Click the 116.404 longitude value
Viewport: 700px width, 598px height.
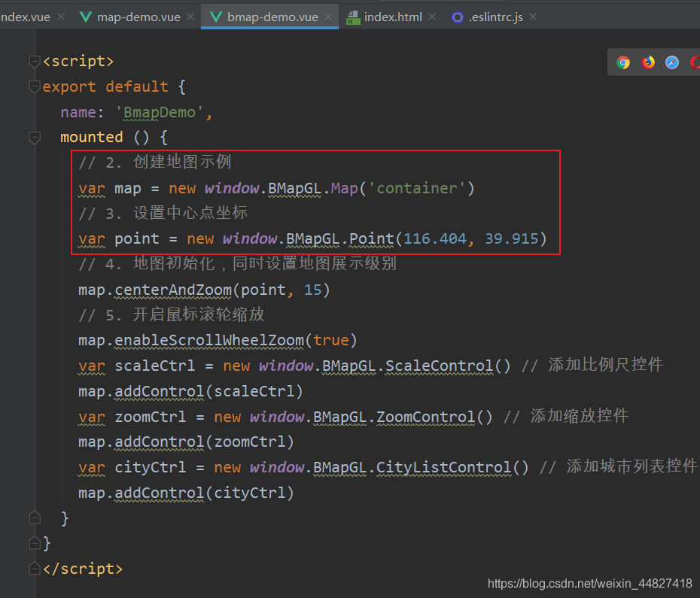tap(435, 238)
